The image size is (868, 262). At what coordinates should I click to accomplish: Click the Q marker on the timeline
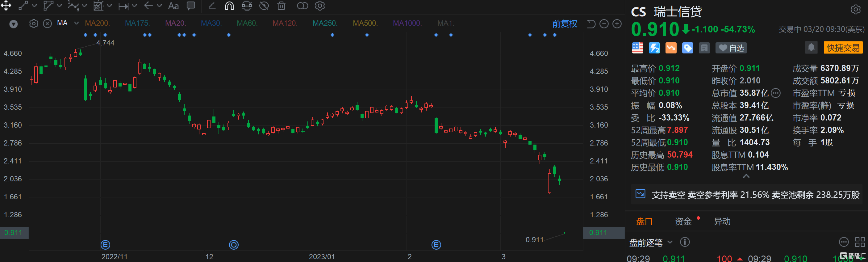(234, 245)
